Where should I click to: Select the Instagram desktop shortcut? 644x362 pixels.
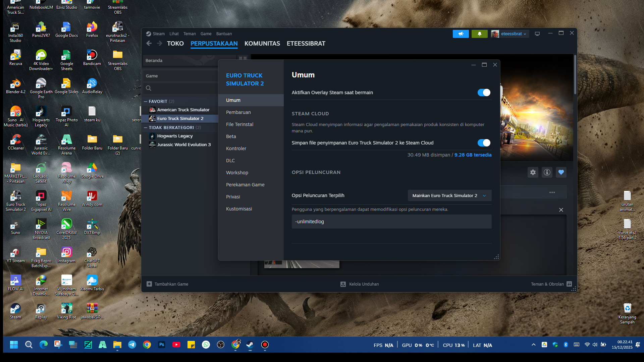click(66, 255)
